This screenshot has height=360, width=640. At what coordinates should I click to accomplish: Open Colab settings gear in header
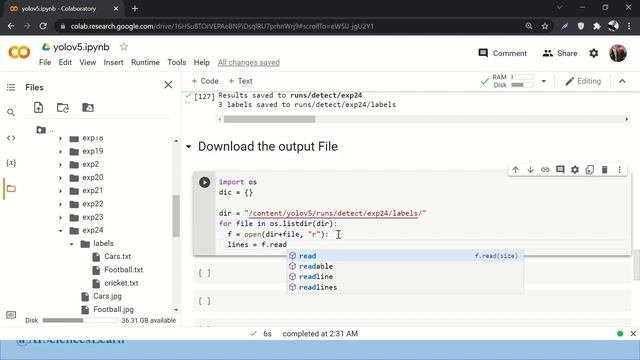(x=593, y=53)
